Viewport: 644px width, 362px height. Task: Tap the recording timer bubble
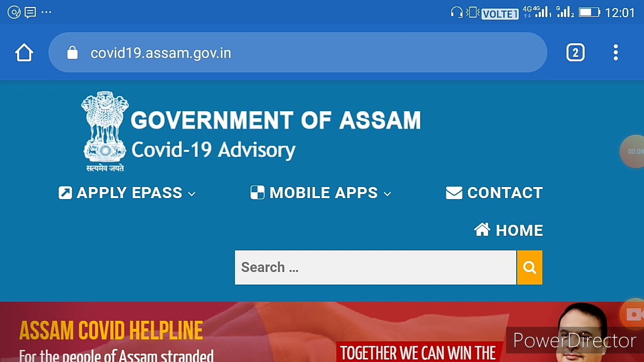(633, 151)
